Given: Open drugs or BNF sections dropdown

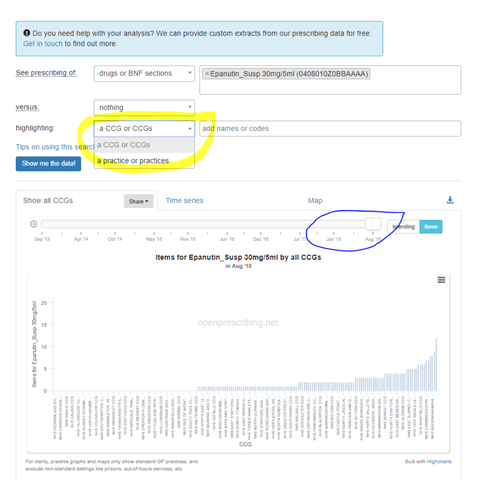Looking at the screenshot, I should pyautogui.click(x=144, y=73).
